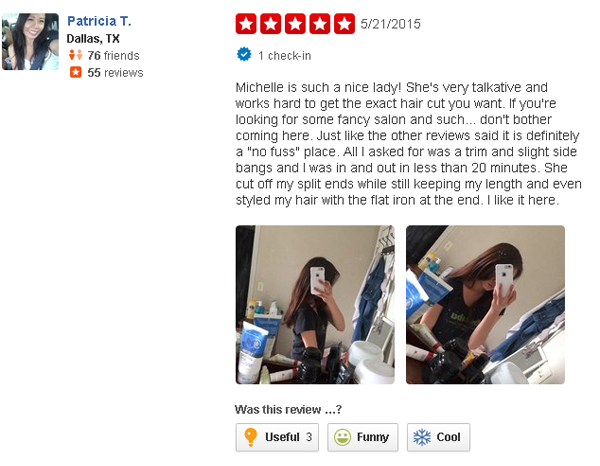Image resolution: width=600 pixels, height=466 pixels.
Task: Open the second mirror selfie photo
Action: click(x=485, y=305)
